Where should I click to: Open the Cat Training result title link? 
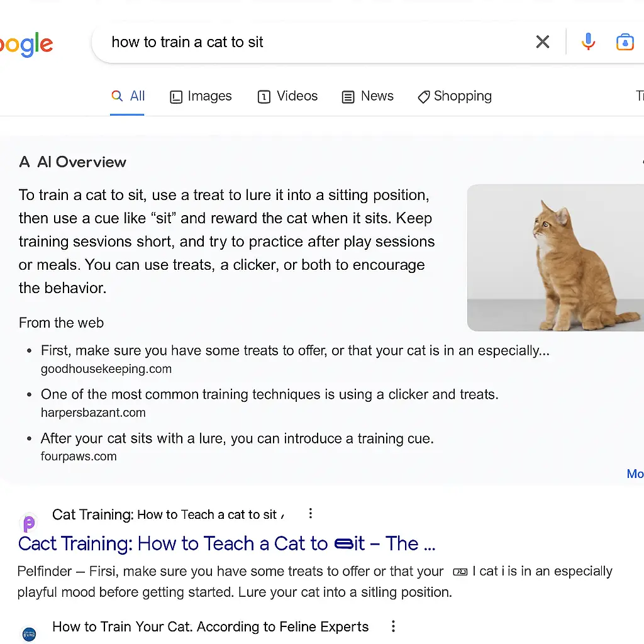(226, 543)
